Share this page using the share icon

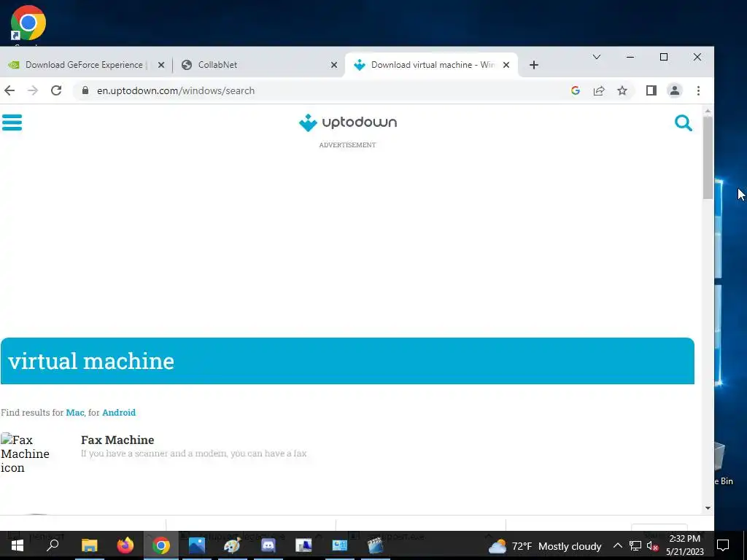(599, 90)
